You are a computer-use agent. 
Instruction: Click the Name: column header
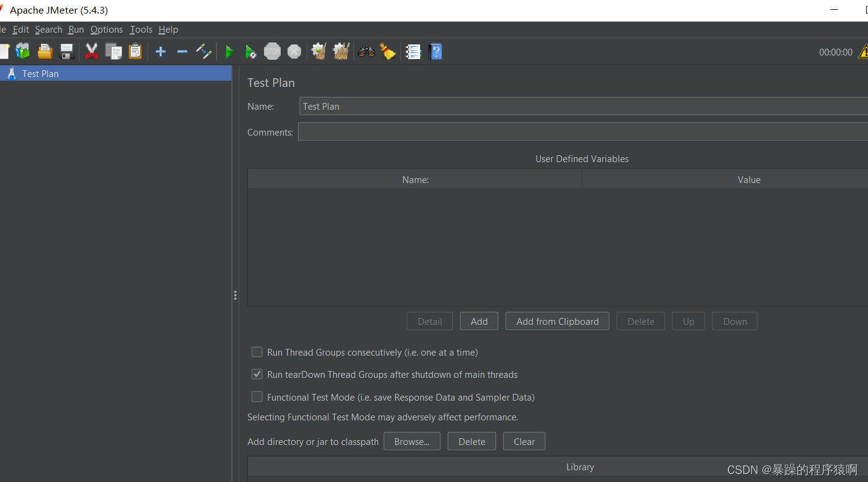point(415,179)
